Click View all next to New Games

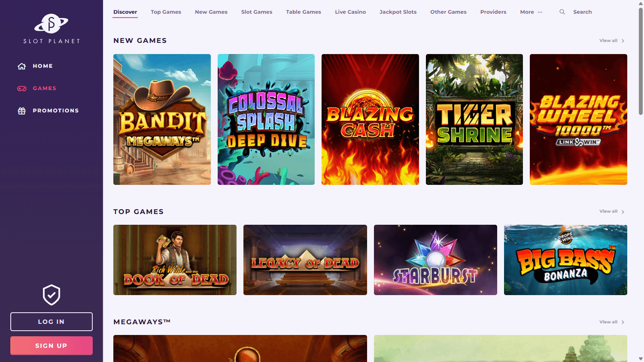pyautogui.click(x=608, y=40)
